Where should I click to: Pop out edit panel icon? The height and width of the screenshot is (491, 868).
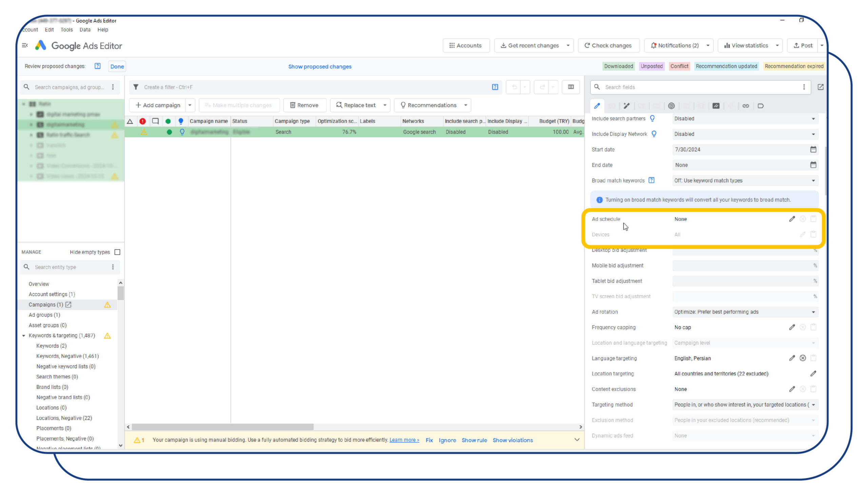(x=821, y=87)
